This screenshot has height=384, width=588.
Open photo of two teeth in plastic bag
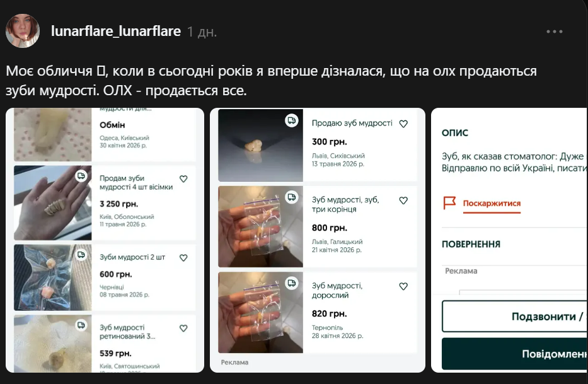pos(53,277)
